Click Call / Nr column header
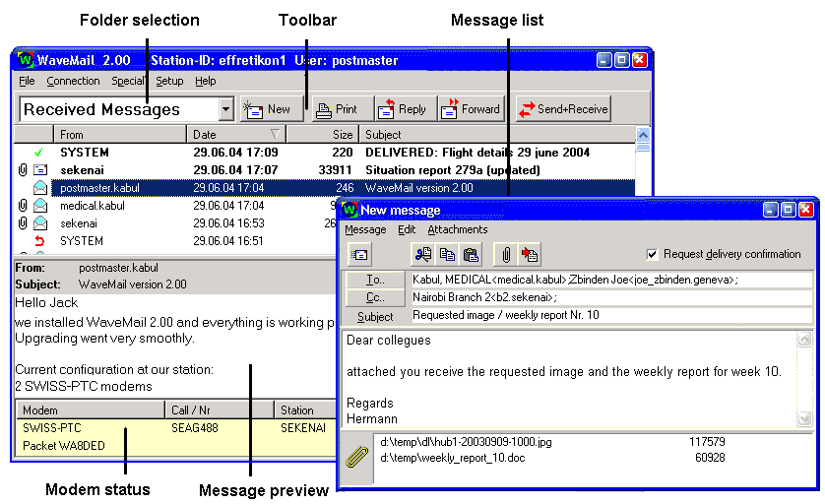Screen dimensions: 825x504 tap(220, 410)
